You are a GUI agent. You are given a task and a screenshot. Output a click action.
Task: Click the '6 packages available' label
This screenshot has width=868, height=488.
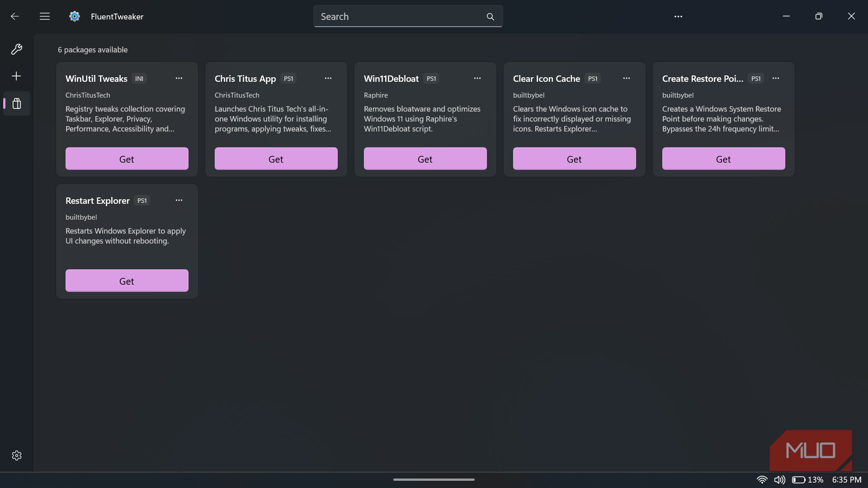tap(93, 50)
